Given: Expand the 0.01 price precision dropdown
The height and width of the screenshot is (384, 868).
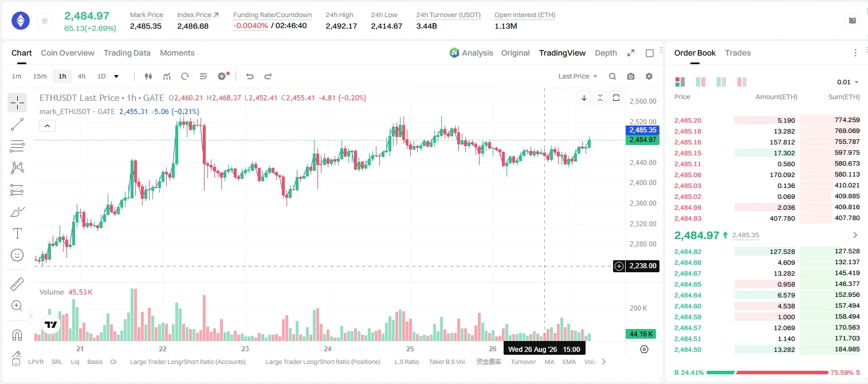Looking at the screenshot, I should pos(848,82).
